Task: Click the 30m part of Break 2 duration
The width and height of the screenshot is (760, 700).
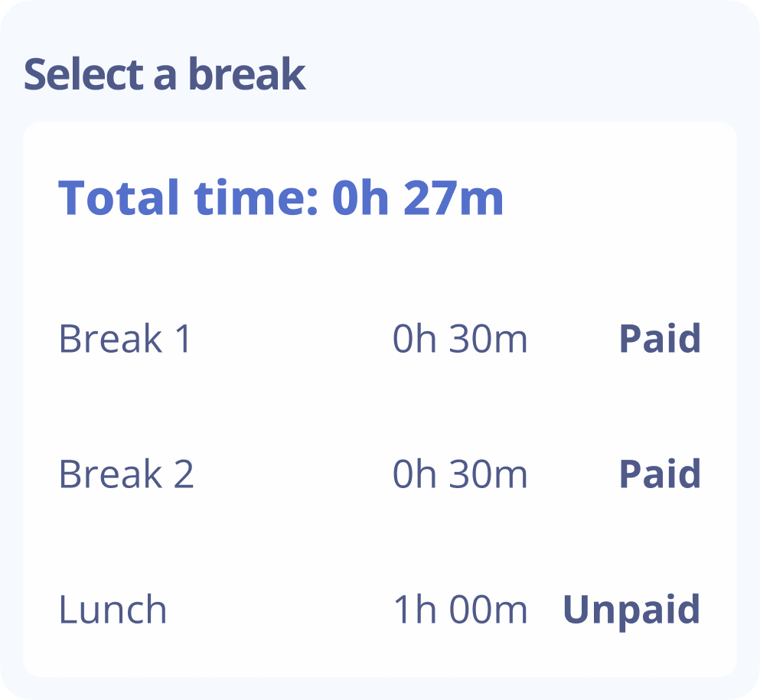Action: click(x=488, y=474)
